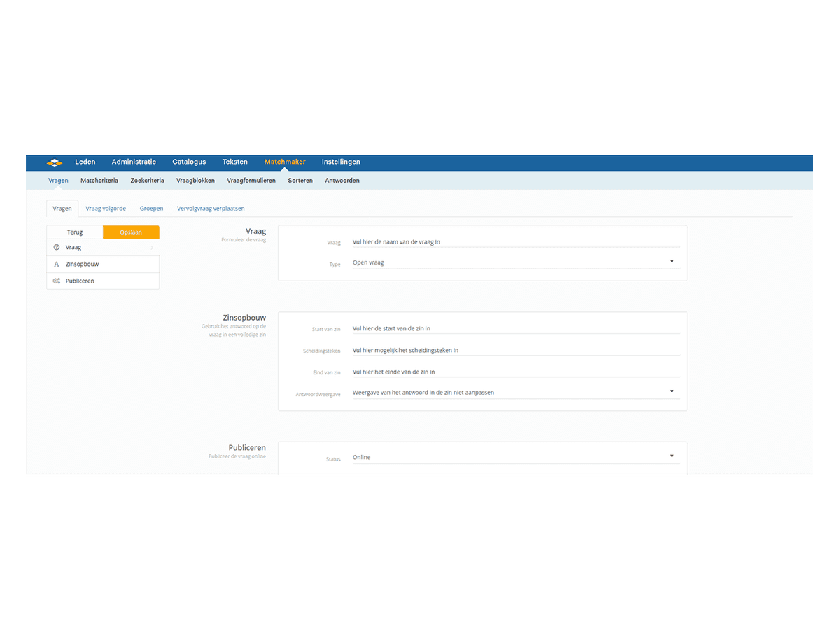Click the Vraag name input field
Screen dimensions: 840x630
point(515,242)
